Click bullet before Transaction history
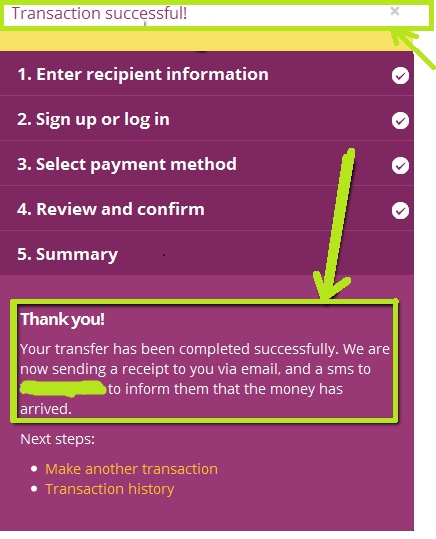Viewport: 436px width, 539px height. [34, 489]
